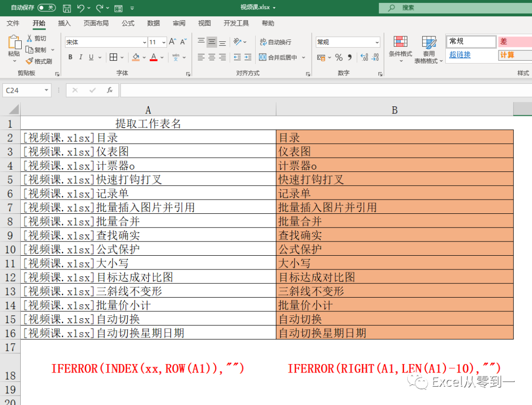532x405 pixels.
Task: Open the font size dropdown
Action: click(164, 42)
